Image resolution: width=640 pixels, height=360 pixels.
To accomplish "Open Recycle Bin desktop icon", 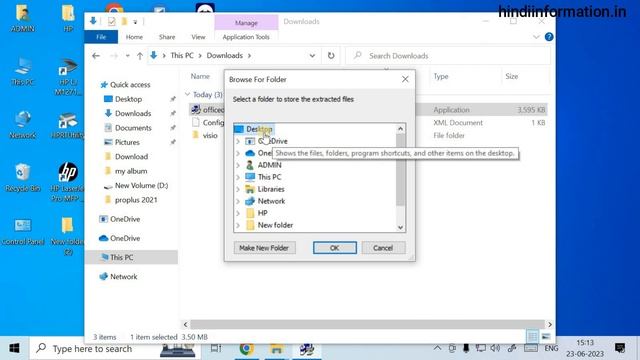I will click(x=22, y=178).
